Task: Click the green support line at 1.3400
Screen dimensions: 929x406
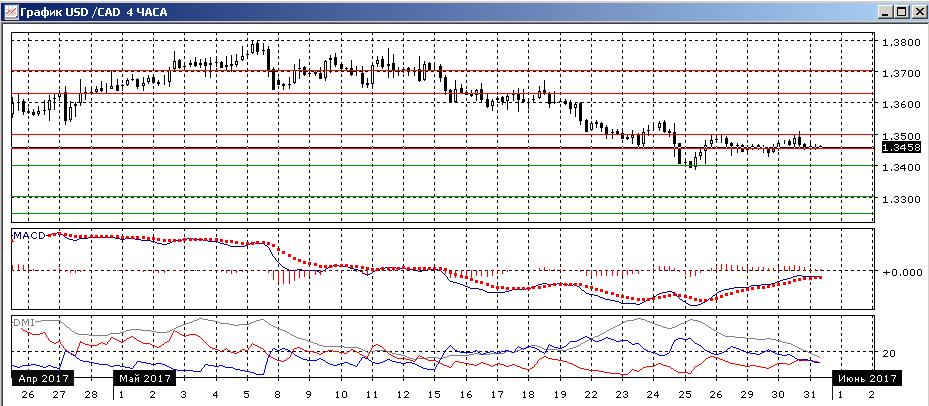Action: (443, 166)
